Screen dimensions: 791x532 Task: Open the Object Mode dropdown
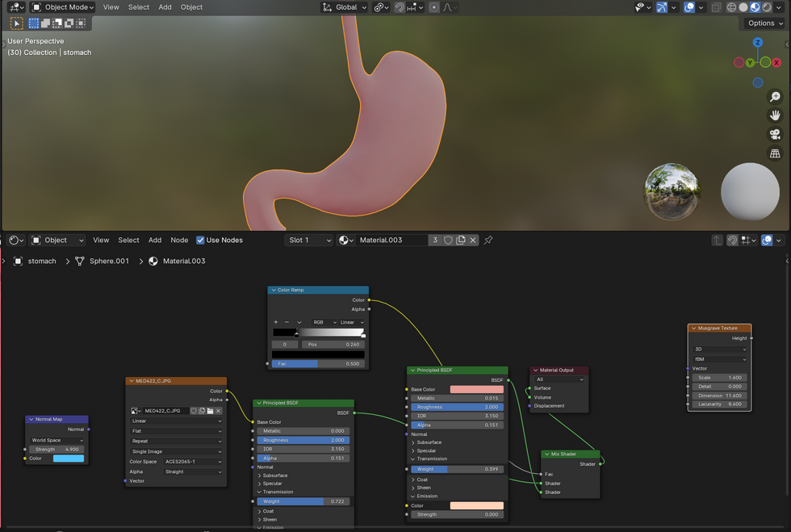(63, 7)
